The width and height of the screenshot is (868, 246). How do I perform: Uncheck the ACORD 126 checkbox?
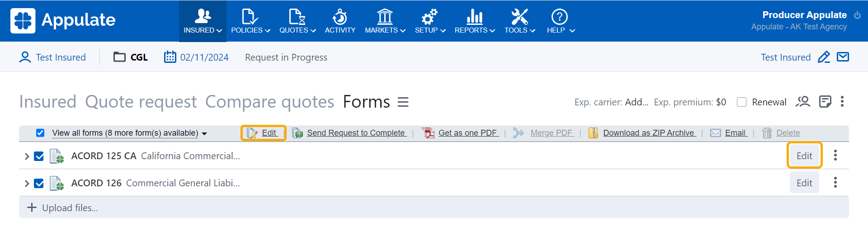pyautogui.click(x=39, y=184)
